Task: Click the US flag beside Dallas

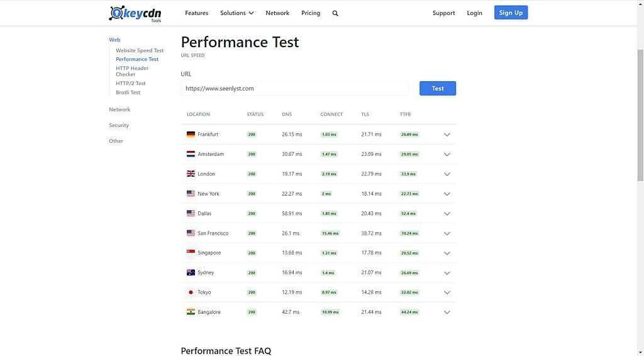Action: tap(191, 213)
